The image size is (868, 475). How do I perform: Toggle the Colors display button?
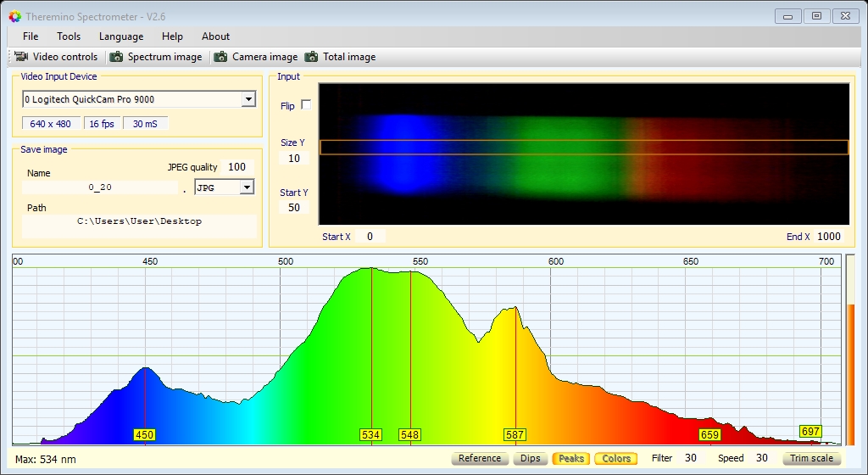(x=616, y=458)
